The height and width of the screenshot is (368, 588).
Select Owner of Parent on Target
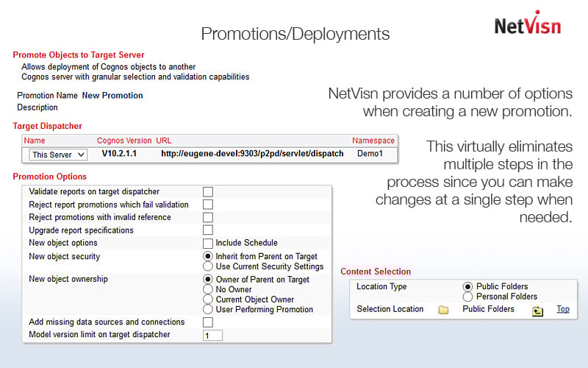pos(208,280)
